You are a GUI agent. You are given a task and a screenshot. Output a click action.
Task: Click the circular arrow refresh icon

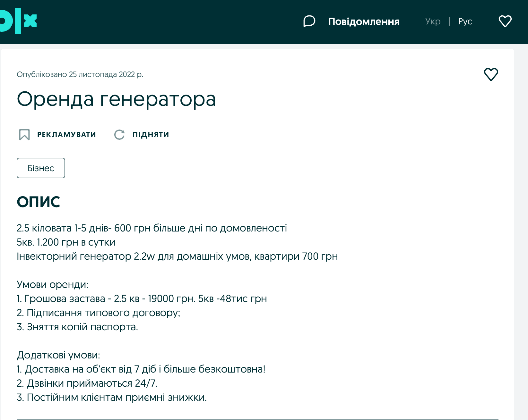click(x=119, y=135)
